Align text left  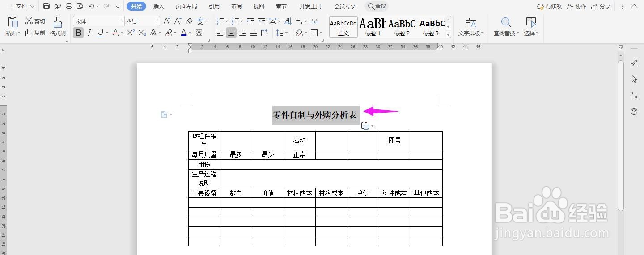click(220, 33)
